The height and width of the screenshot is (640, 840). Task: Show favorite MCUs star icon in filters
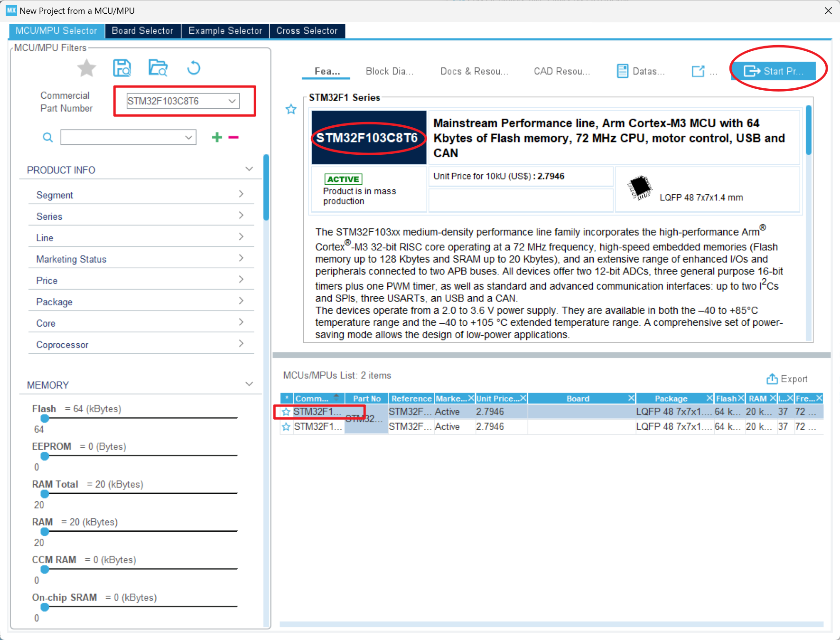tap(86, 68)
